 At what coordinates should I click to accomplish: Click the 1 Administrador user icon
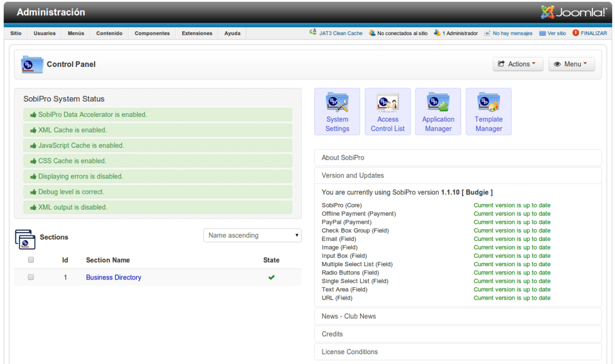tap(437, 33)
